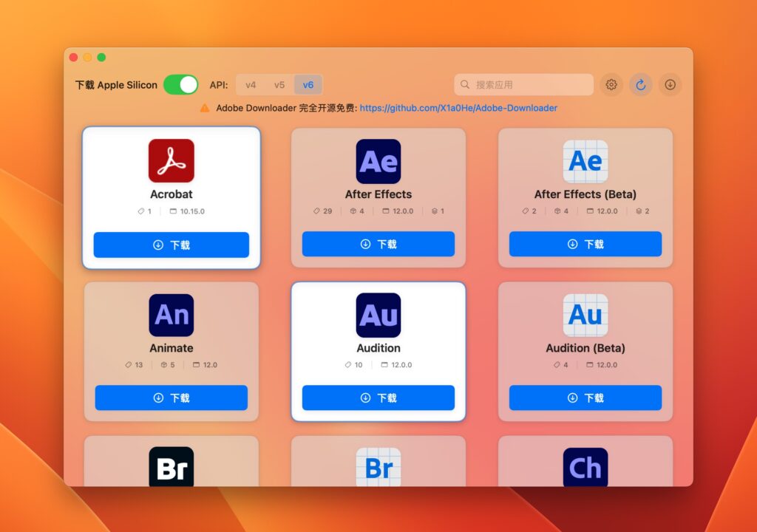Select the v5 API option
The width and height of the screenshot is (757, 532).
coord(279,84)
